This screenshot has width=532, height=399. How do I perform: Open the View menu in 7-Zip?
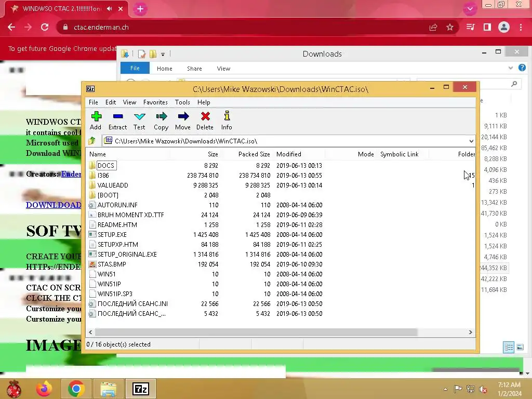[129, 102]
